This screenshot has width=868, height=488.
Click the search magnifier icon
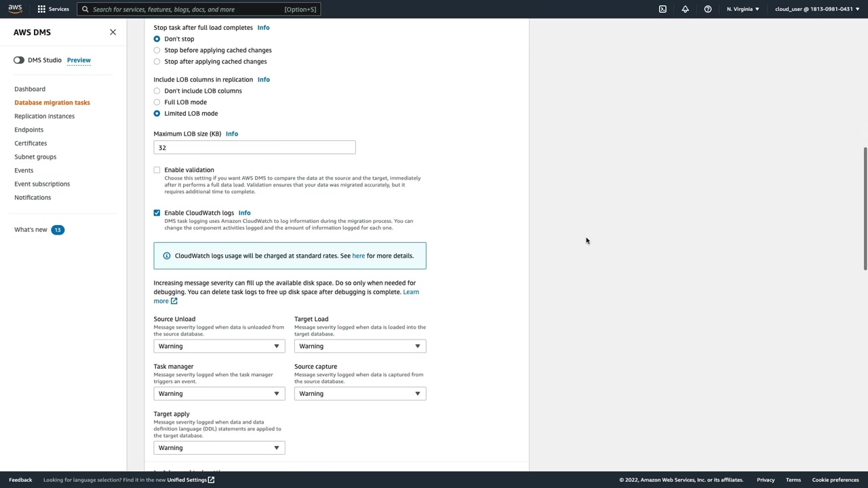point(85,9)
